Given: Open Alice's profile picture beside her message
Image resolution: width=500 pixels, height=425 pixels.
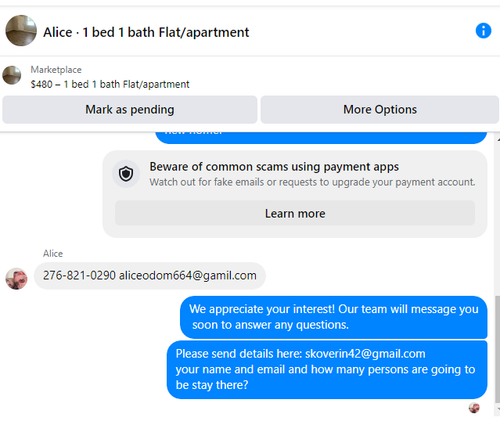Looking at the screenshot, I should pos(16,278).
